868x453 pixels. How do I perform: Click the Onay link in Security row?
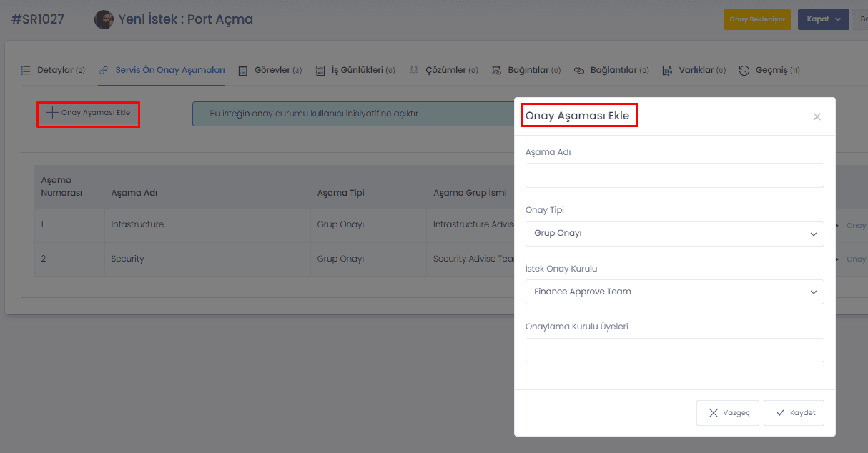pyautogui.click(x=857, y=259)
